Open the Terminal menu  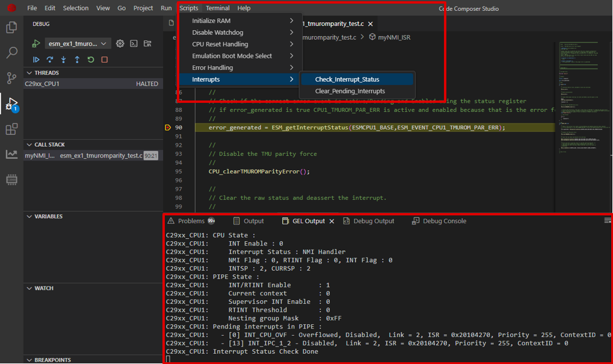tap(217, 8)
